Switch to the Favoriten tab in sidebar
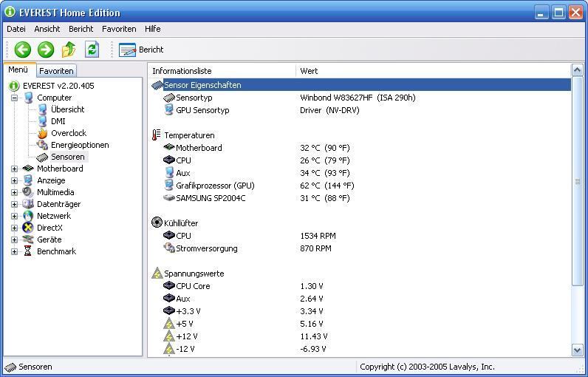Image resolution: width=588 pixels, height=377 pixels. click(56, 71)
